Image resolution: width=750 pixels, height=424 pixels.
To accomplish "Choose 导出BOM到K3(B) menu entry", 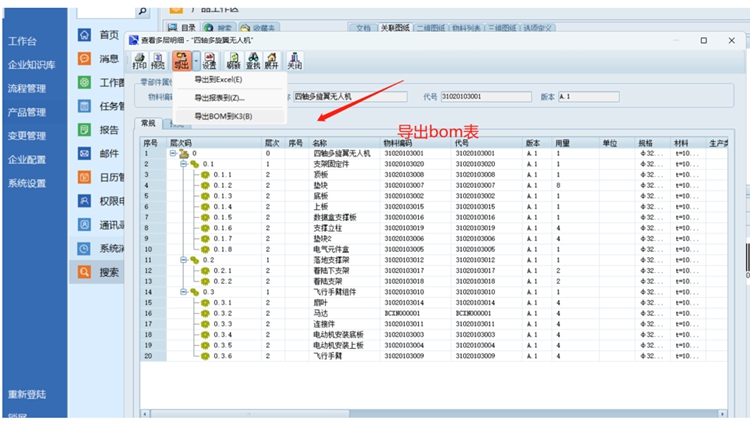I will [223, 116].
